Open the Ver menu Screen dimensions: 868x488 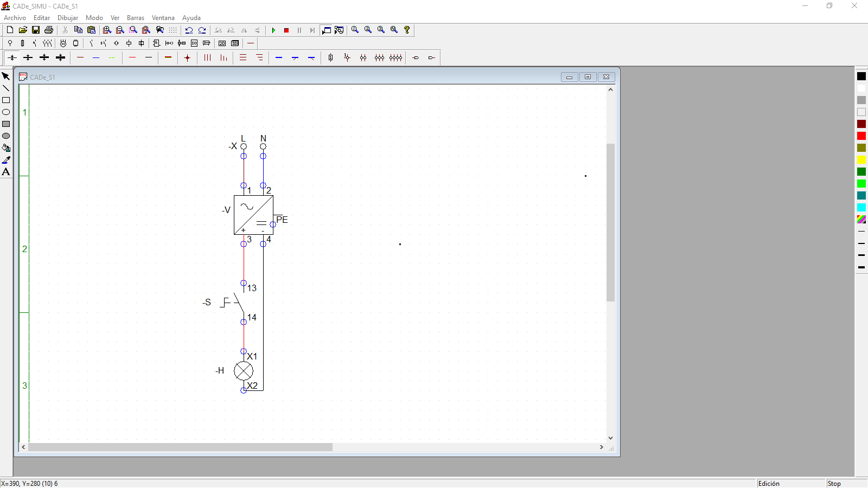115,18
